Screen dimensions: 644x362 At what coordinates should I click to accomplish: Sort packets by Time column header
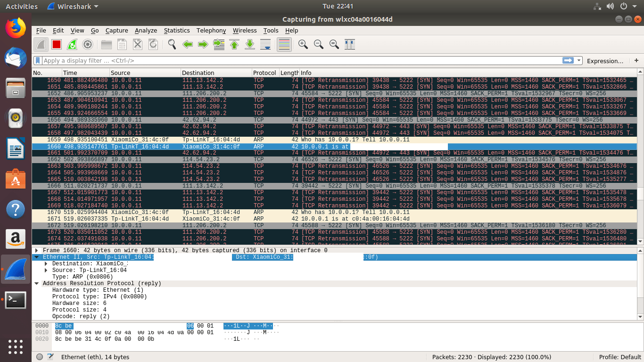85,73
